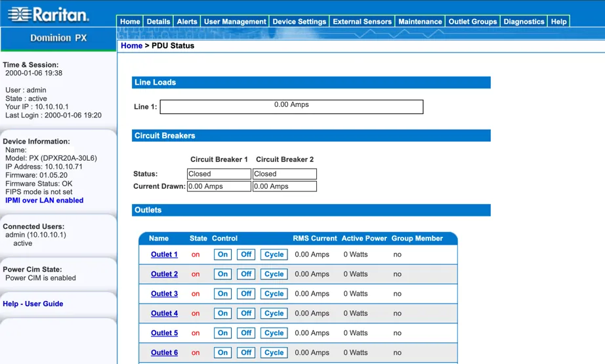Click Off button for Outlet 6
The height and width of the screenshot is (364, 605).
click(246, 353)
